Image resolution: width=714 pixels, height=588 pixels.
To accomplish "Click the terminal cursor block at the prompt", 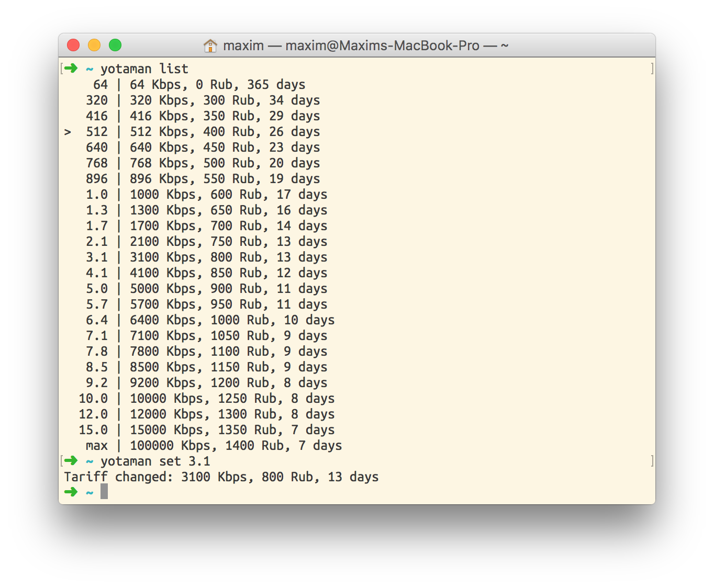I will pyautogui.click(x=104, y=491).
